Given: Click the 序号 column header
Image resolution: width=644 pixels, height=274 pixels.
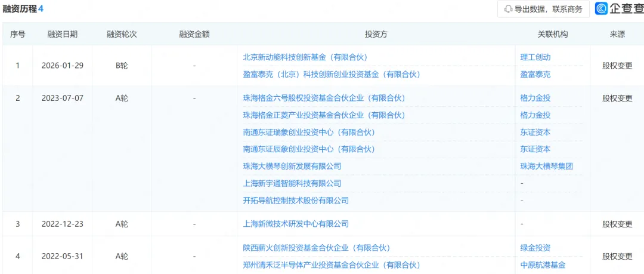Looking at the screenshot, I should 18,35.
